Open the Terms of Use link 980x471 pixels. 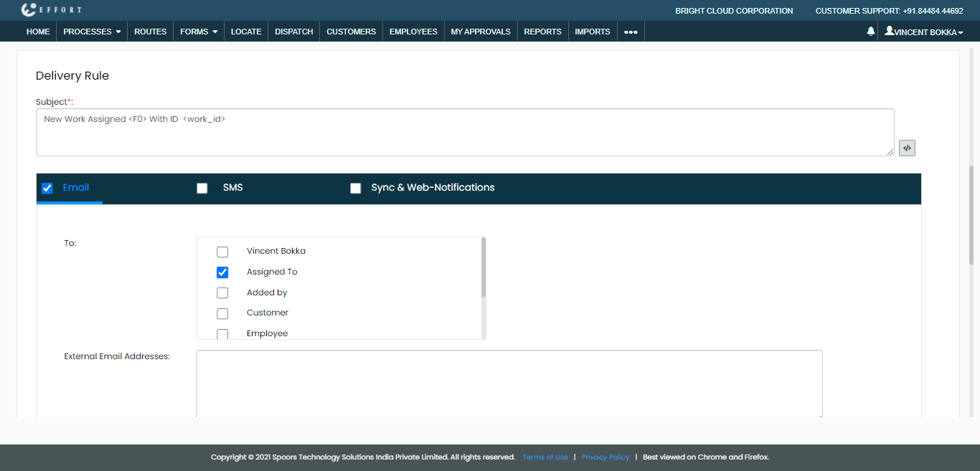545,457
